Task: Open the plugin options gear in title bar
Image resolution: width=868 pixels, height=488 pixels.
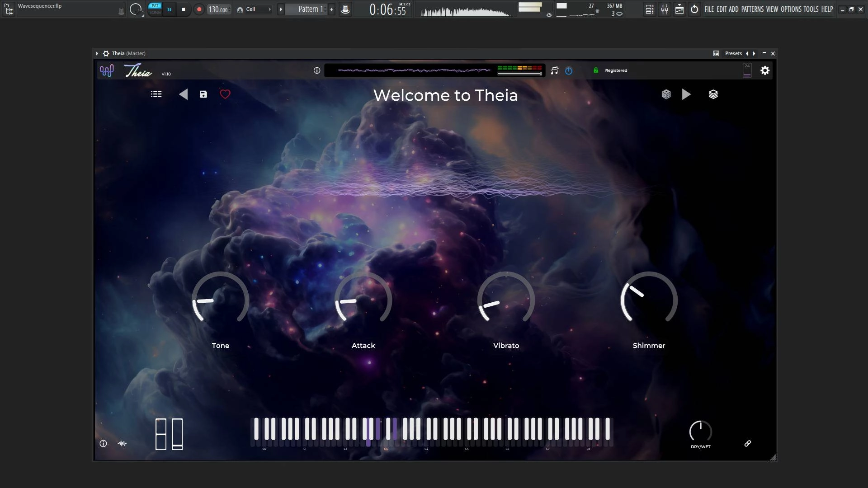Action: point(106,53)
